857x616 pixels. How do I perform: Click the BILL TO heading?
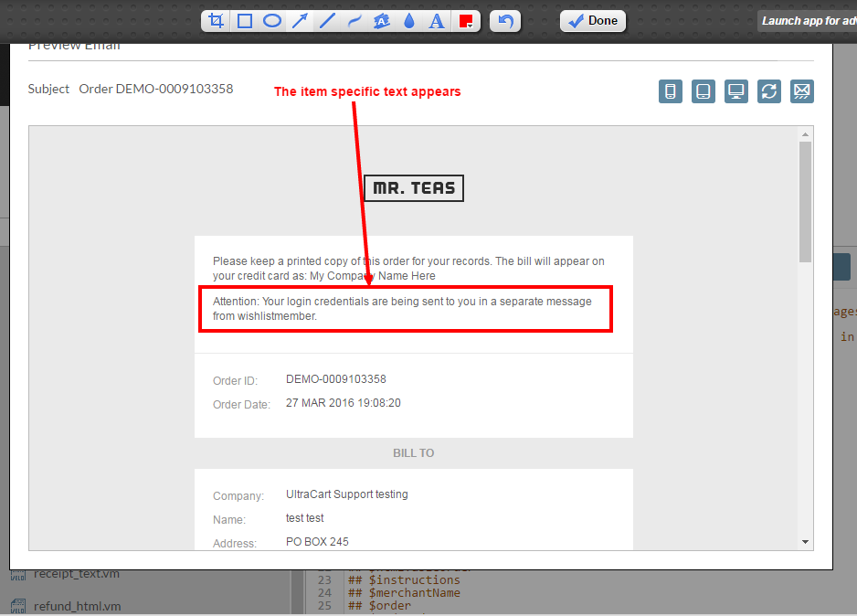[x=413, y=452]
